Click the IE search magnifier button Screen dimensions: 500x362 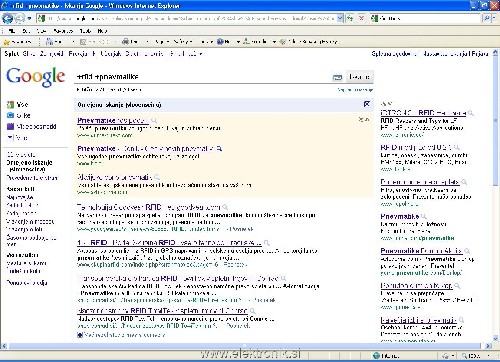486,18
